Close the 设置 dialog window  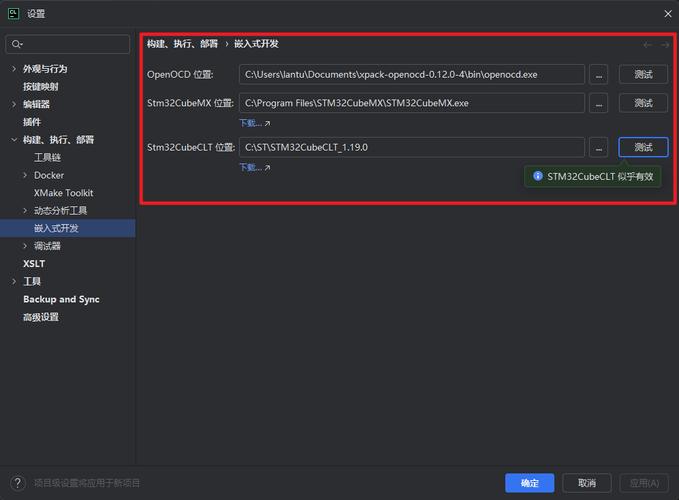click(668, 14)
